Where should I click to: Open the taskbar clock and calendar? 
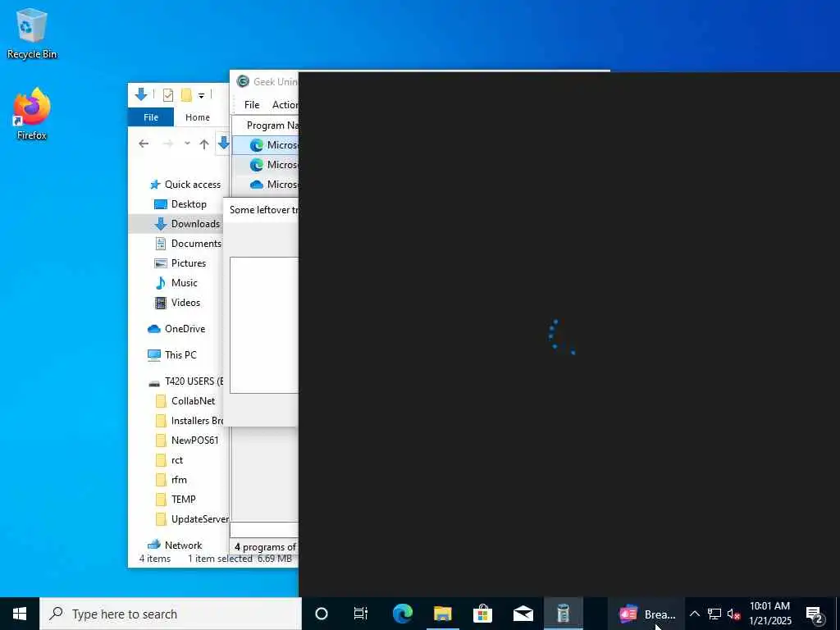tap(769, 614)
